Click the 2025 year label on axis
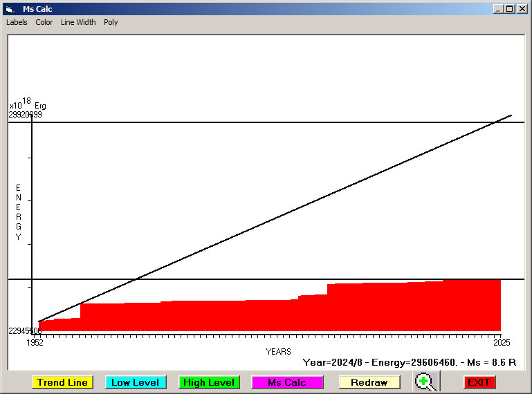Screen dimensions: 532x394 [x=500, y=343]
